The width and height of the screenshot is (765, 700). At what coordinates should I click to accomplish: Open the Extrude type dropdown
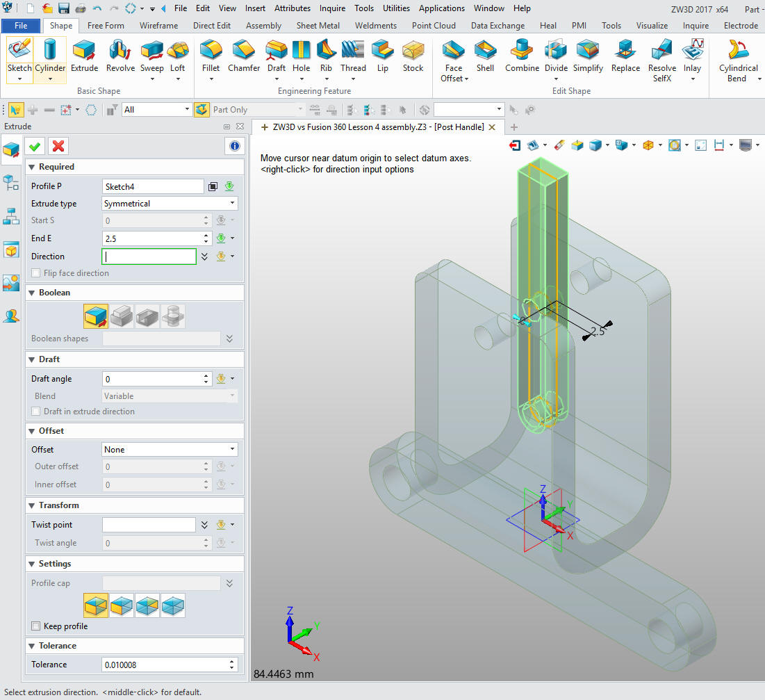[170, 204]
